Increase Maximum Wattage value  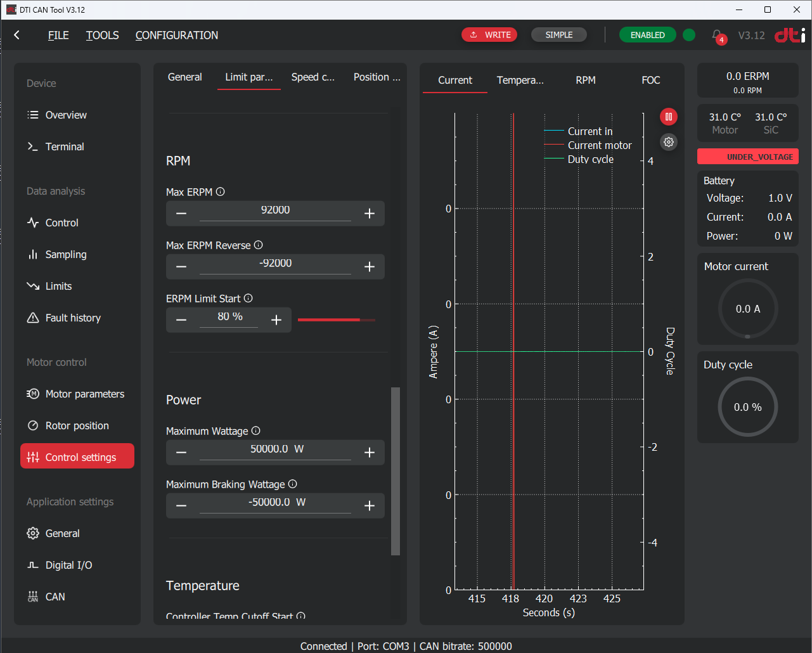[370, 453]
